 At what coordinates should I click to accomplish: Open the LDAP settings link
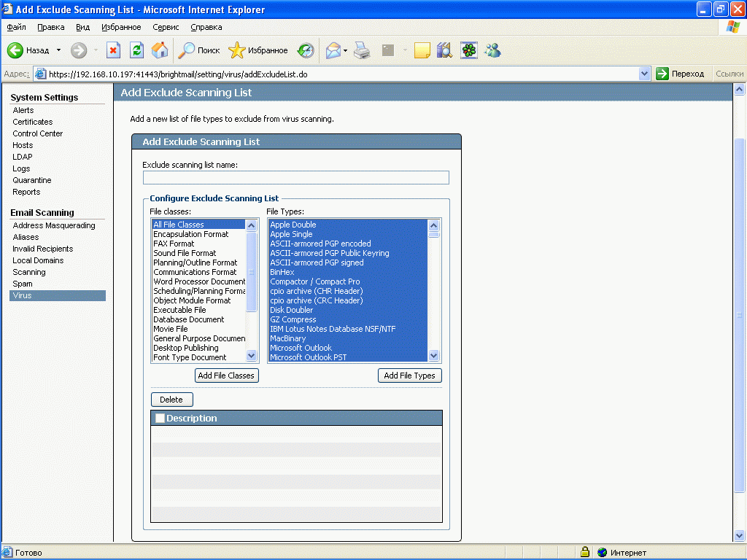[23, 157]
